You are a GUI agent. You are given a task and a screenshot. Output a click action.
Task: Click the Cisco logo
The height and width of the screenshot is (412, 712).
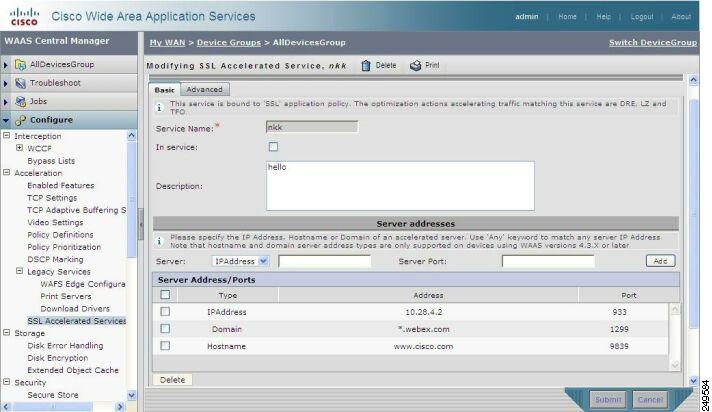coord(24,16)
